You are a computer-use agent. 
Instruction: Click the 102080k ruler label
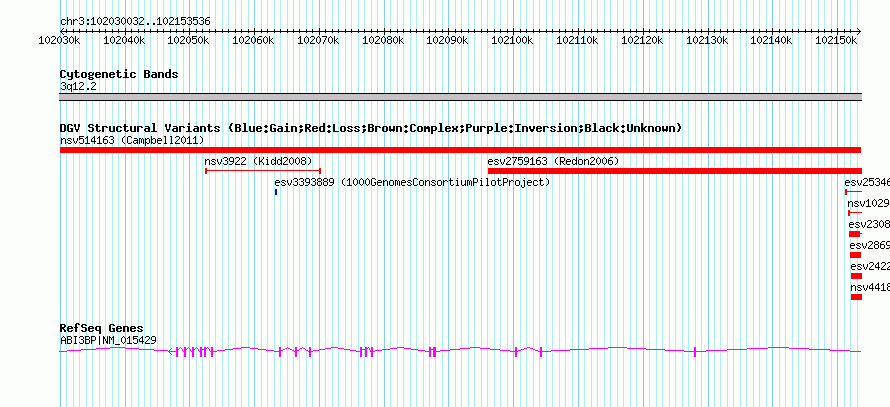tap(383, 40)
